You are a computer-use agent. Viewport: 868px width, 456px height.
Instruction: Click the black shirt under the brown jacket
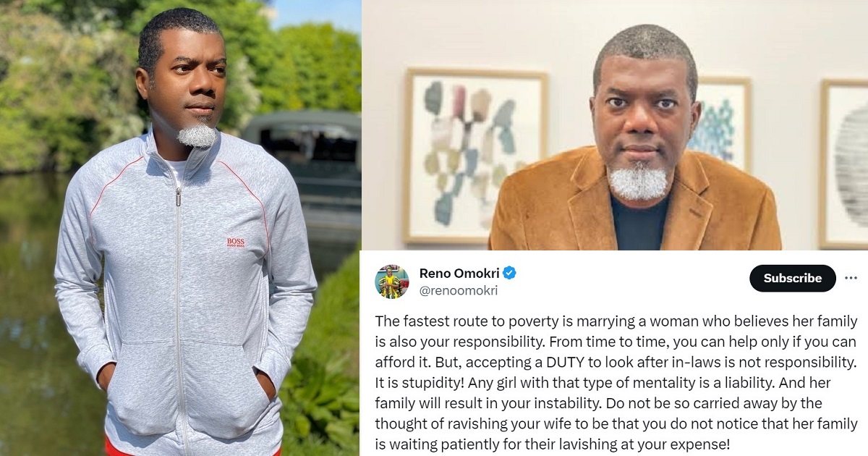pyautogui.click(x=639, y=223)
